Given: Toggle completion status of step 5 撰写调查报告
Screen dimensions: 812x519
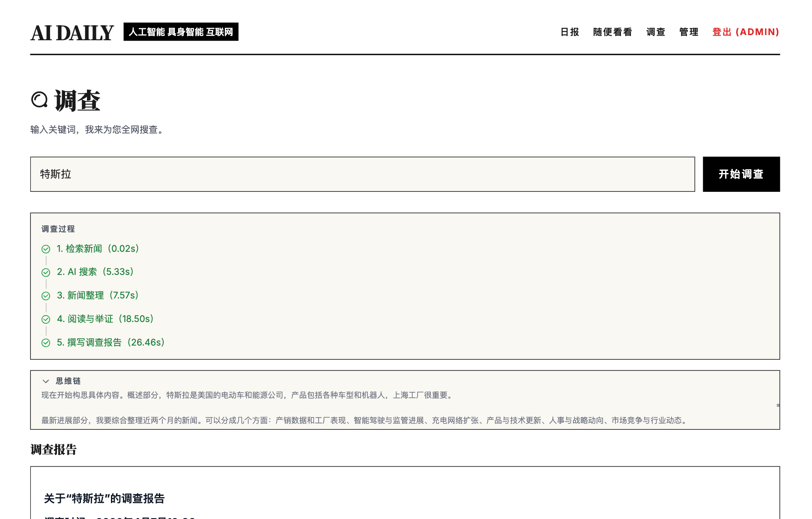Looking at the screenshot, I should pos(45,343).
